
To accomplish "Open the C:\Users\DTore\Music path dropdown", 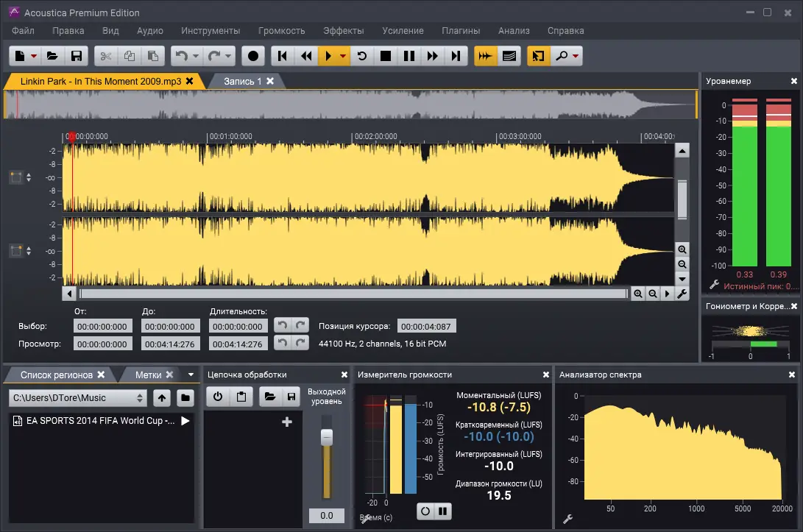I will click(78, 398).
